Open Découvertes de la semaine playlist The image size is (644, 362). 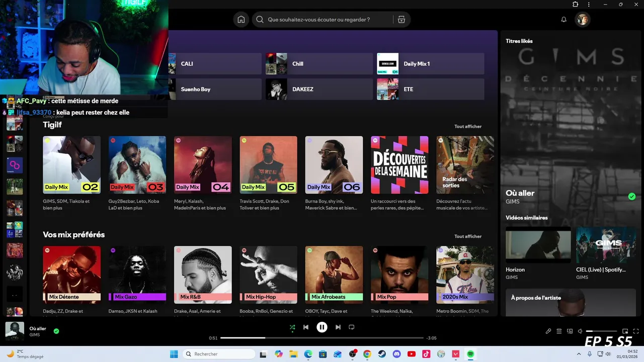399,165
